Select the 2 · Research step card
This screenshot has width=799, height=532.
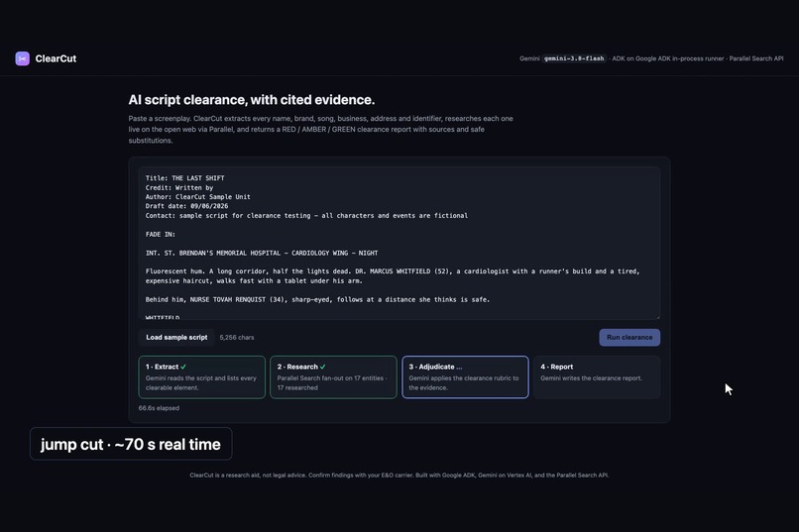point(333,377)
